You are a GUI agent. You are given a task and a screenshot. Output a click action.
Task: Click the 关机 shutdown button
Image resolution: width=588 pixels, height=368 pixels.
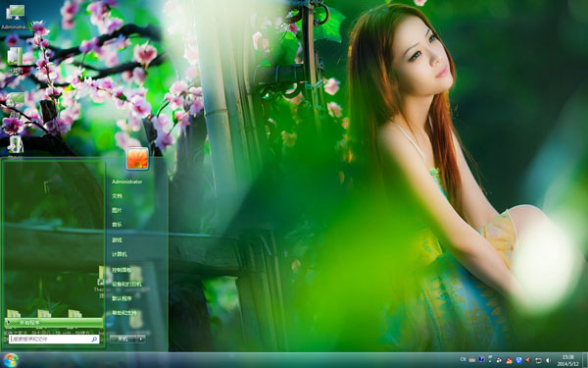[x=122, y=339]
